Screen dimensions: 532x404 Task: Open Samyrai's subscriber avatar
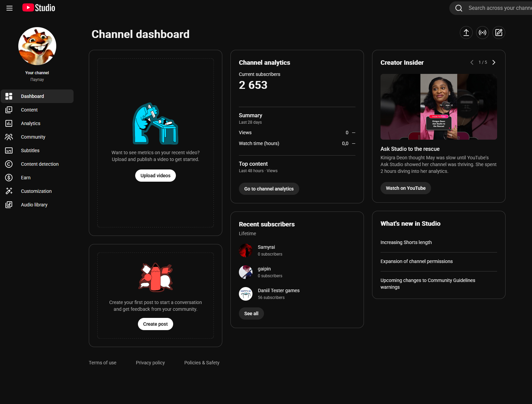coord(246,250)
